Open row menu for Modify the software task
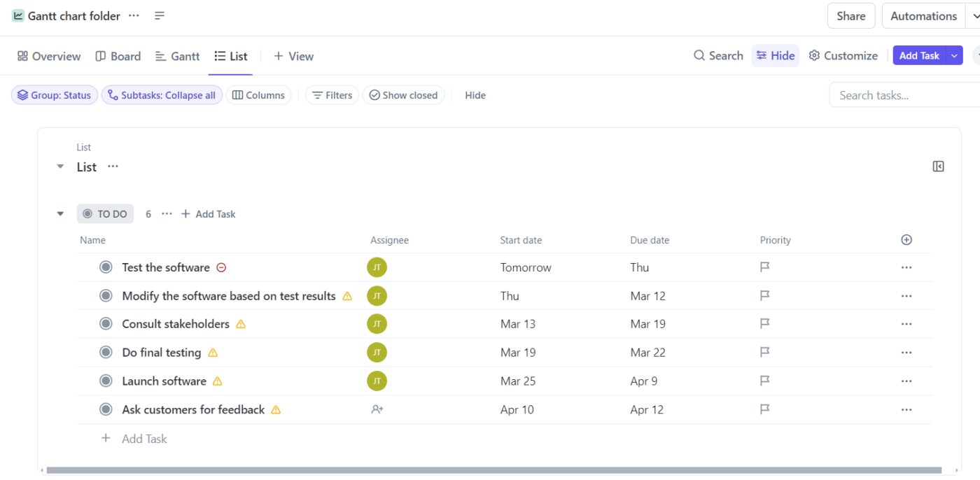 pos(906,296)
